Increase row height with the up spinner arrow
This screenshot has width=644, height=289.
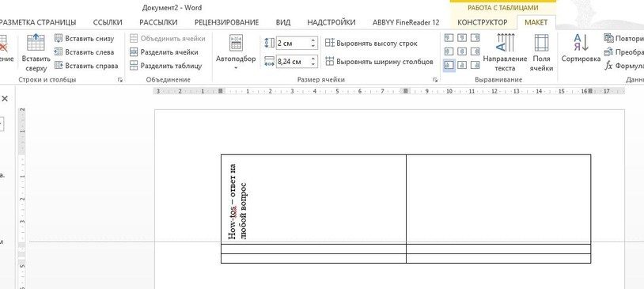pos(313,40)
